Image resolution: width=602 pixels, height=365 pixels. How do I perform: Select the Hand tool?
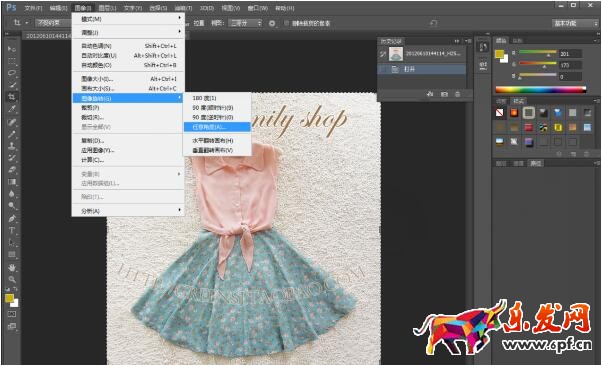(12, 267)
